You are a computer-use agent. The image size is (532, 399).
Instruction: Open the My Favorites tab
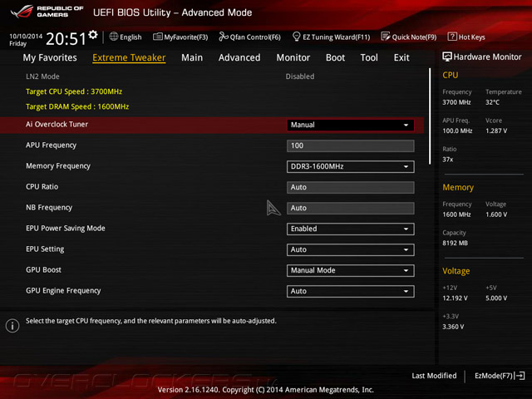(50, 57)
